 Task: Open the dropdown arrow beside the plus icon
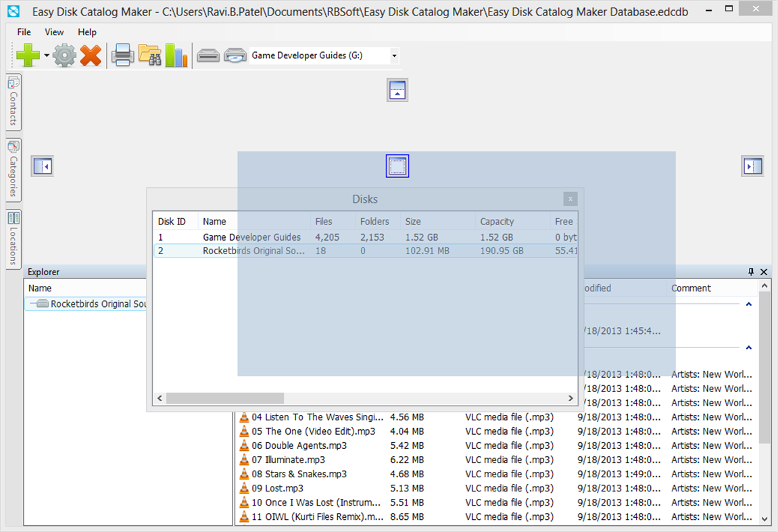[x=46, y=55]
